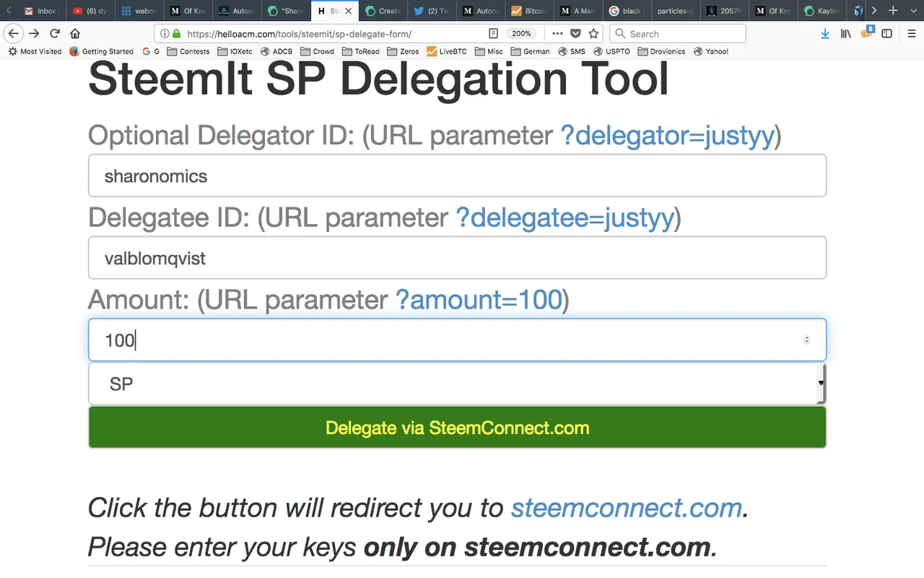Switch to the YouTube (6) tab
The height and width of the screenshot is (578, 924).
click(x=92, y=11)
